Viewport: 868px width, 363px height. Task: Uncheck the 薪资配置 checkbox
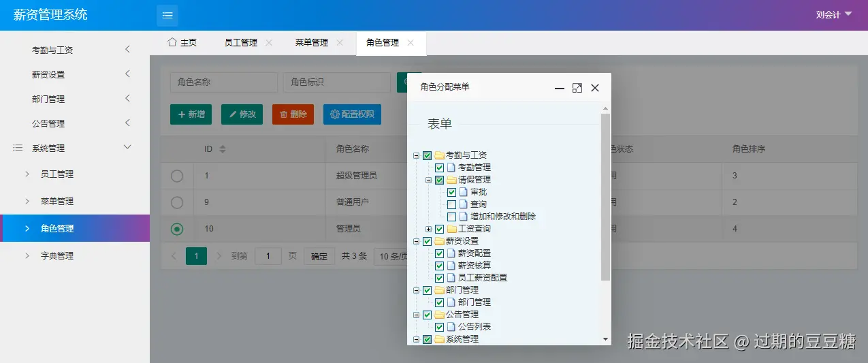440,253
